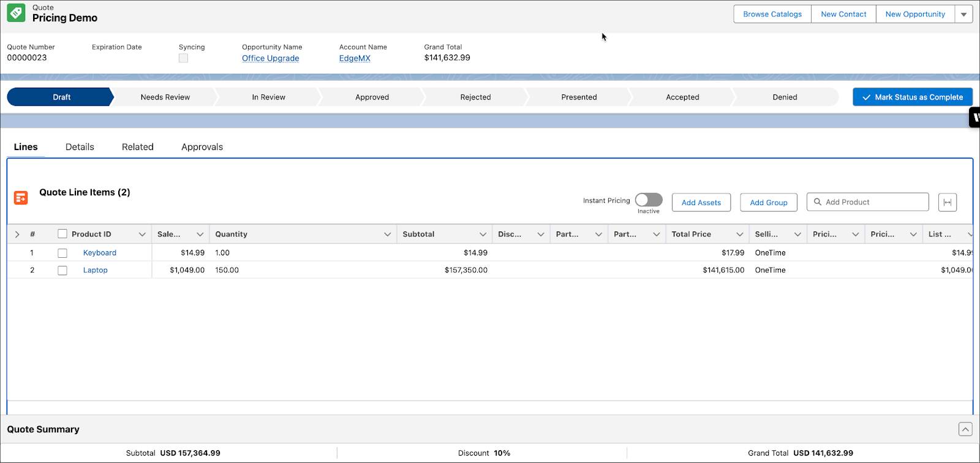Open the Keyboard product link
Image resolution: width=980 pixels, height=463 pixels.
[100, 253]
